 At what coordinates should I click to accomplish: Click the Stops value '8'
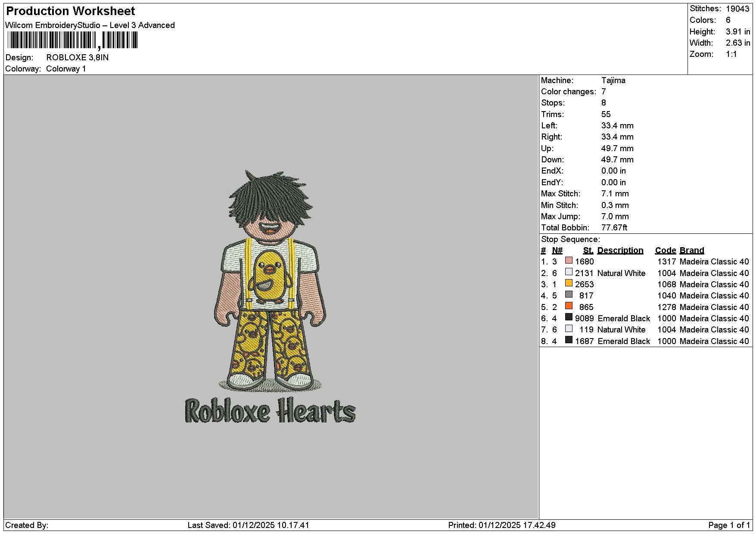click(604, 103)
